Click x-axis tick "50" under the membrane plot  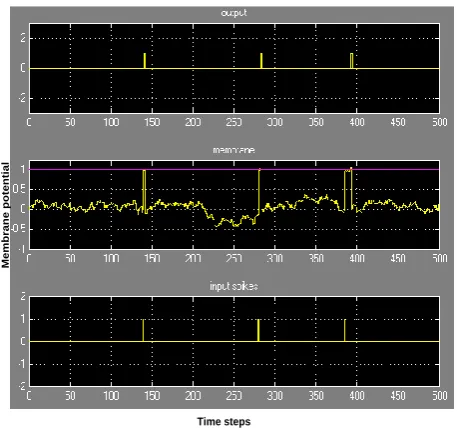point(70,258)
